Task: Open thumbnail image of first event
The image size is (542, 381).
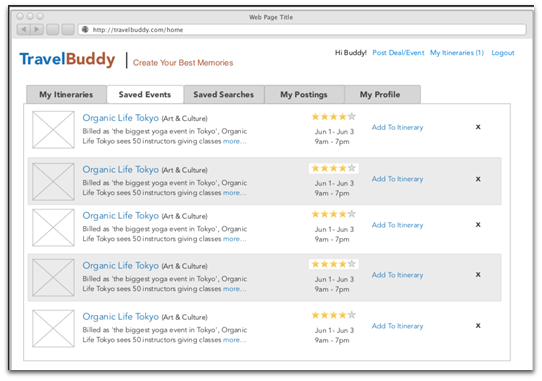Action: (x=53, y=130)
